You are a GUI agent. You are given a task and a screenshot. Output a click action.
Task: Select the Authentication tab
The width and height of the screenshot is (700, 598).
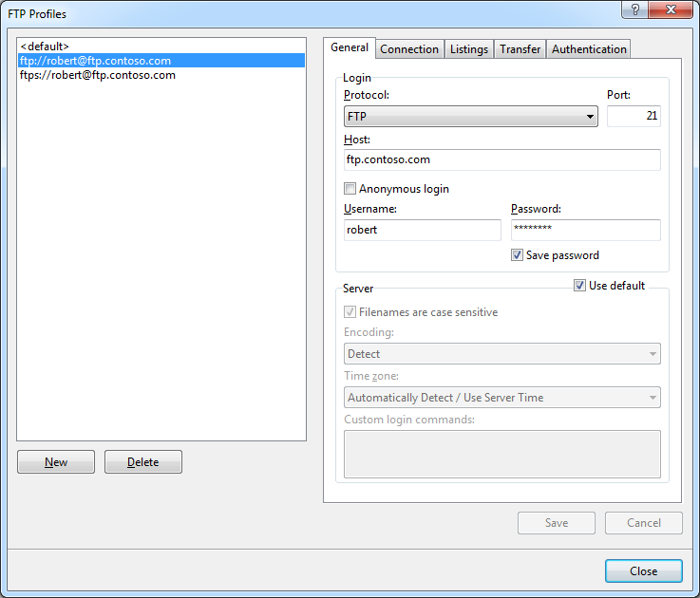point(589,49)
